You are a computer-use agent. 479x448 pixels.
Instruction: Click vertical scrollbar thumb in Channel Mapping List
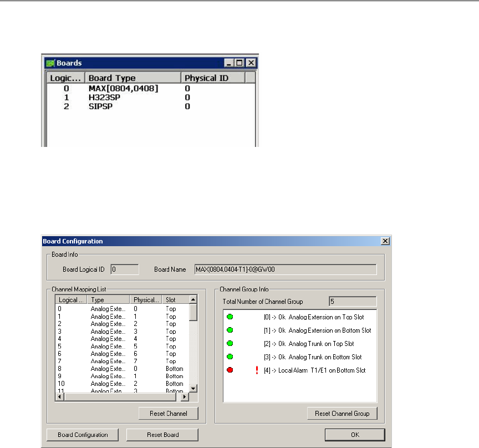point(193,312)
